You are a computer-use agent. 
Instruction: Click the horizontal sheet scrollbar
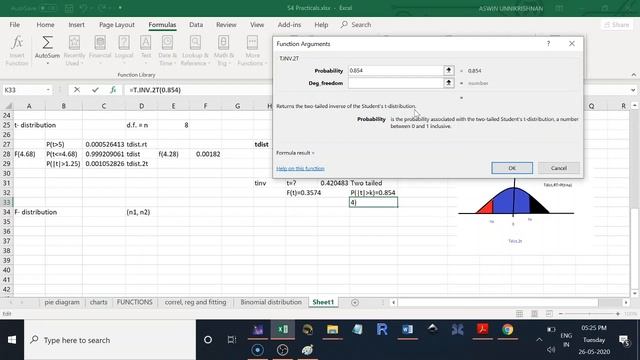point(498,302)
